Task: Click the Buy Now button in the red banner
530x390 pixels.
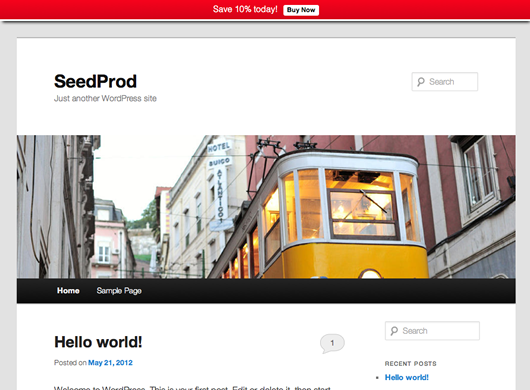Action: 301,10
